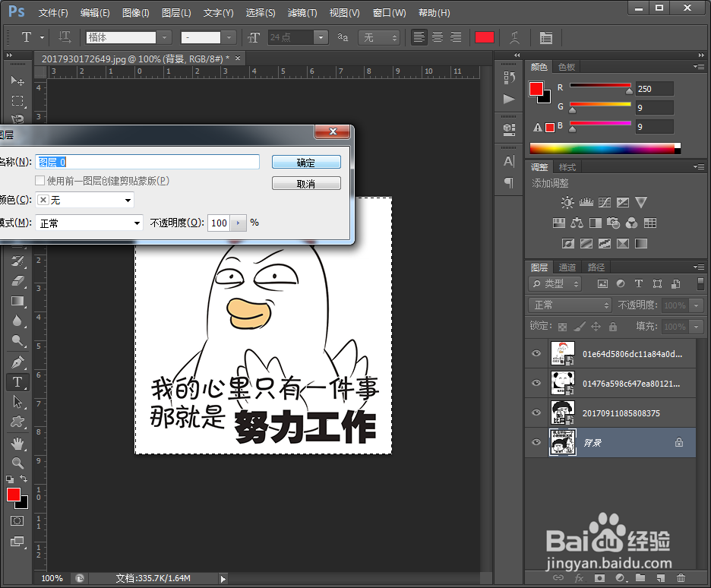Image resolution: width=711 pixels, height=588 pixels.
Task: Open 图像(I) menu
Action: click(135, 13)
